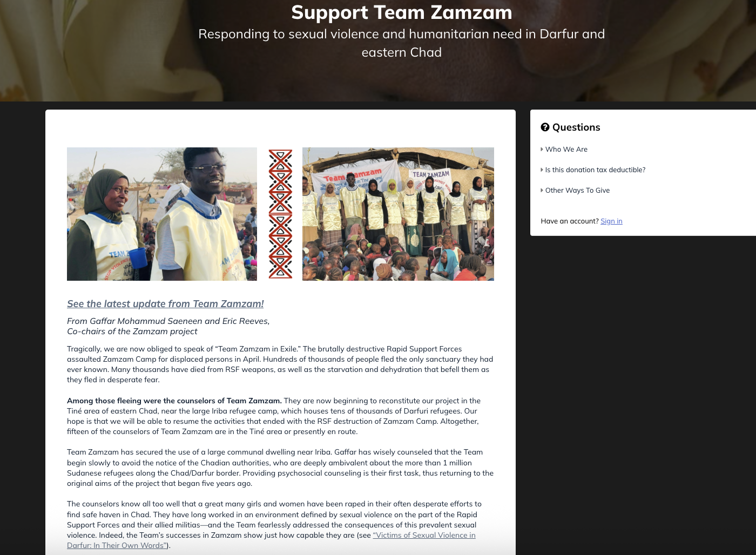Click the Darfur: In Their Own Words link line
The image size is (756, 555).
(x=117, y=546)
